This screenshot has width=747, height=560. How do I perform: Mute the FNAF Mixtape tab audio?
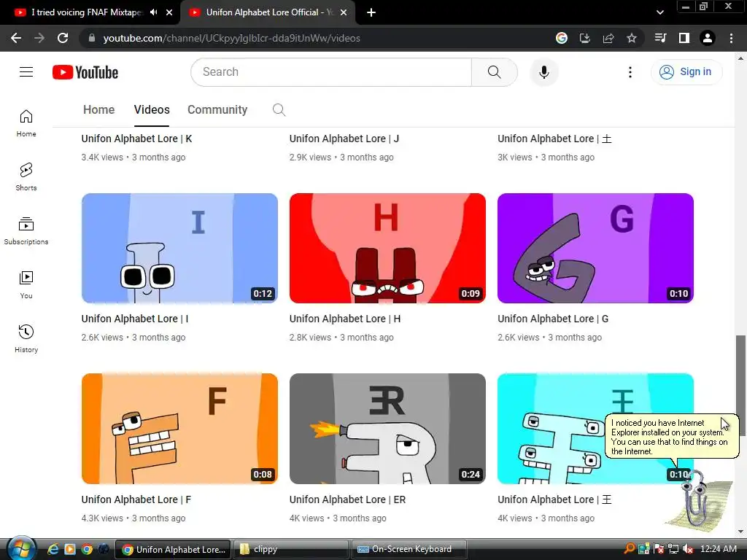pyautogui.click(x=153, y=12)
